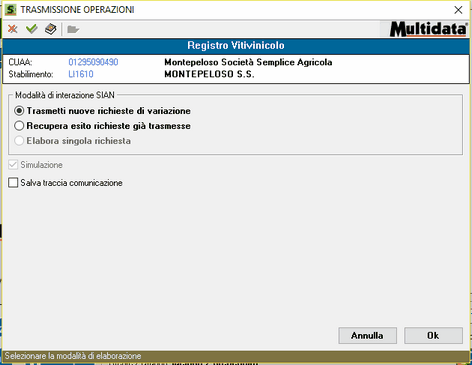This screenshot has width=472, height=365.
Task: Open the book help icon in toolbar
Action: pos(51,29)
